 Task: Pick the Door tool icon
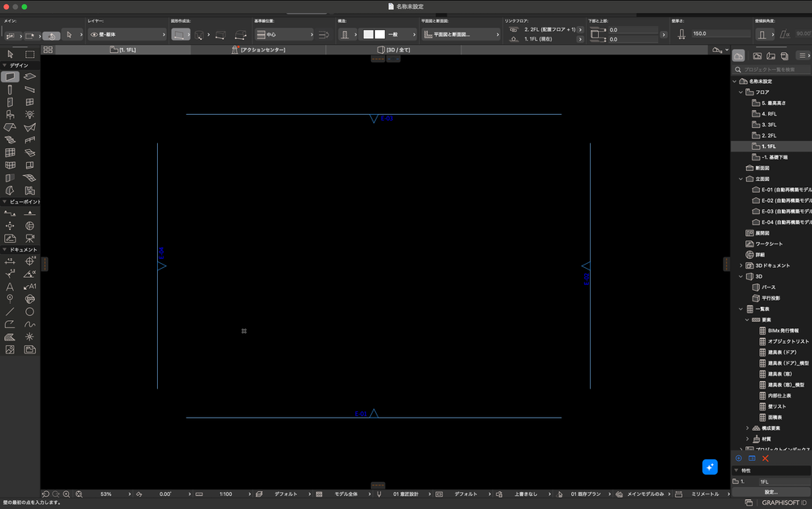click(x=10, y=102)
